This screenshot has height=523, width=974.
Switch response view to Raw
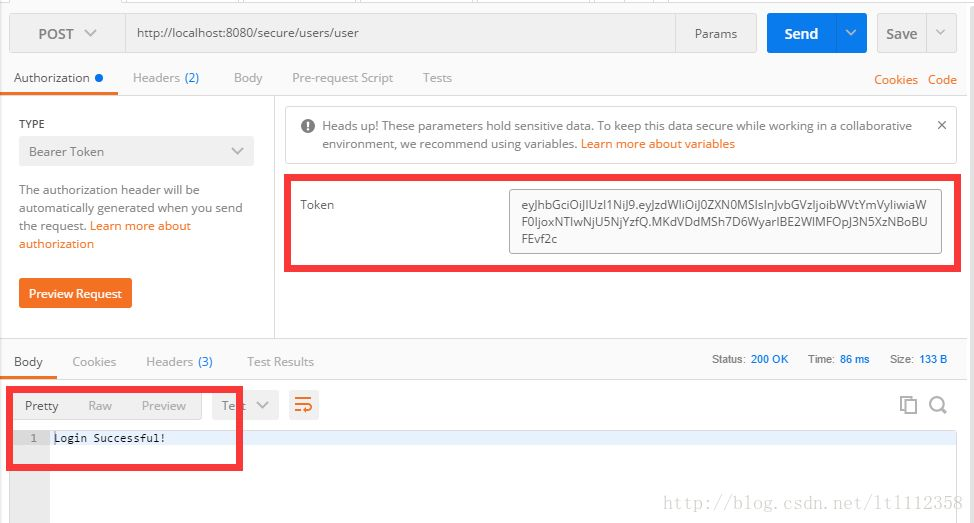pos(100,406)
